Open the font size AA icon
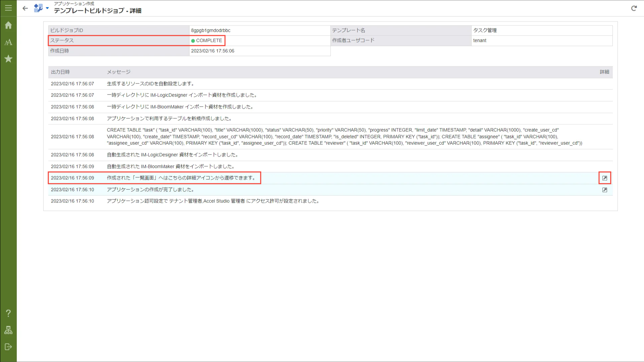 click(8, 42)
